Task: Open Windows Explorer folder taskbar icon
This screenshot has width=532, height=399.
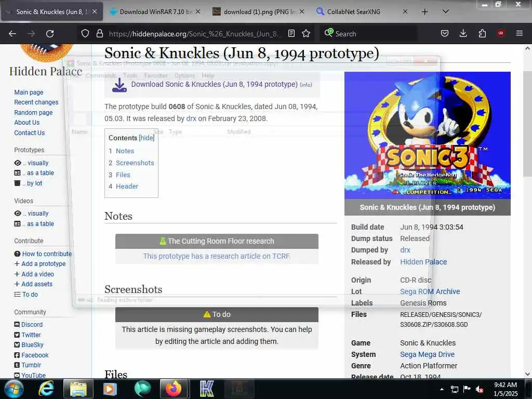Action: click(78, 389)
